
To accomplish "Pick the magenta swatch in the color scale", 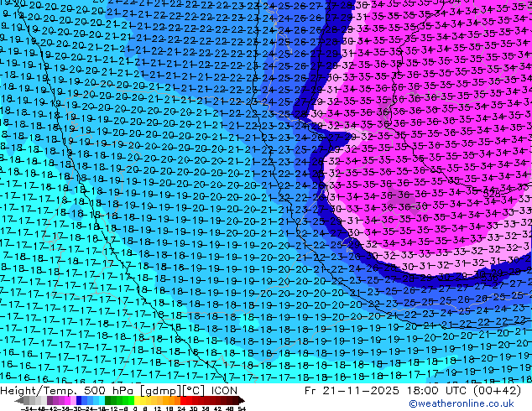I will pyautogui.click(x=67, y=400).
